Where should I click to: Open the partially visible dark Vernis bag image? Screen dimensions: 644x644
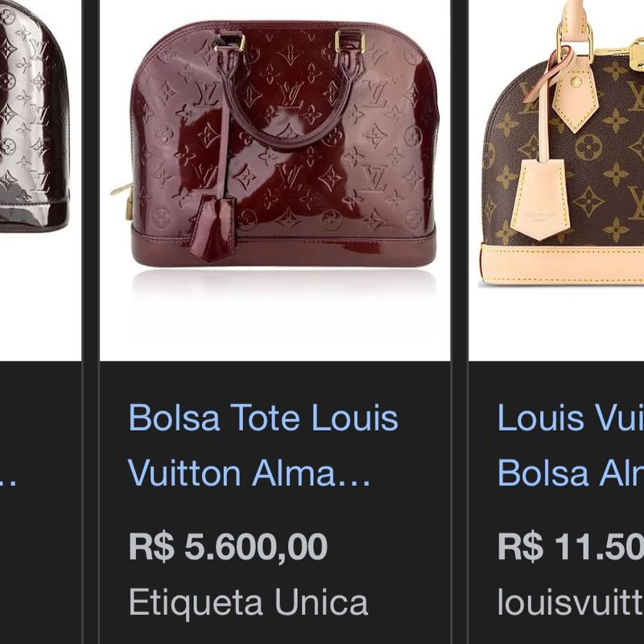click(x=40, y=180)
